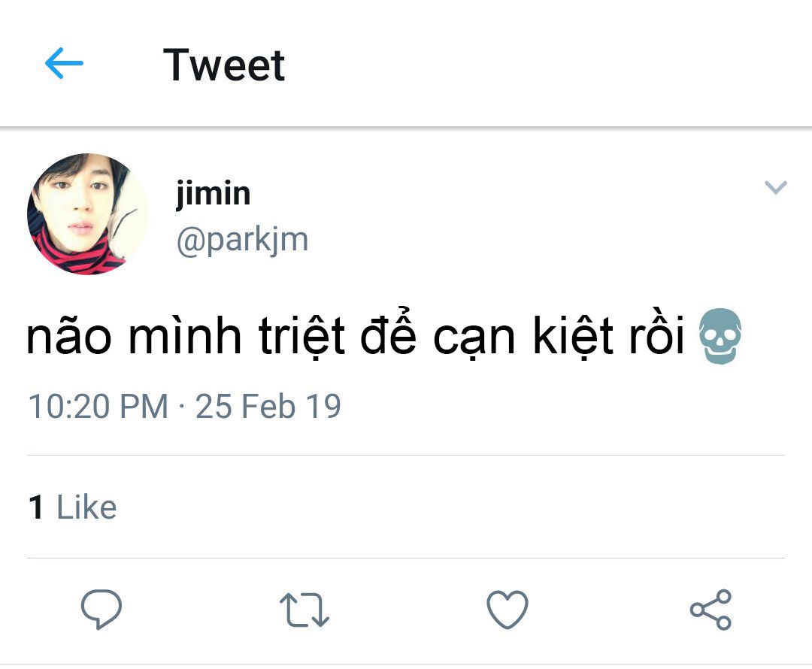Image resolution: width=812 pixels, height=669 pixels.
Task: Open the share icon for this tweet
Action: pyautogui.click(x=710, y=609)
